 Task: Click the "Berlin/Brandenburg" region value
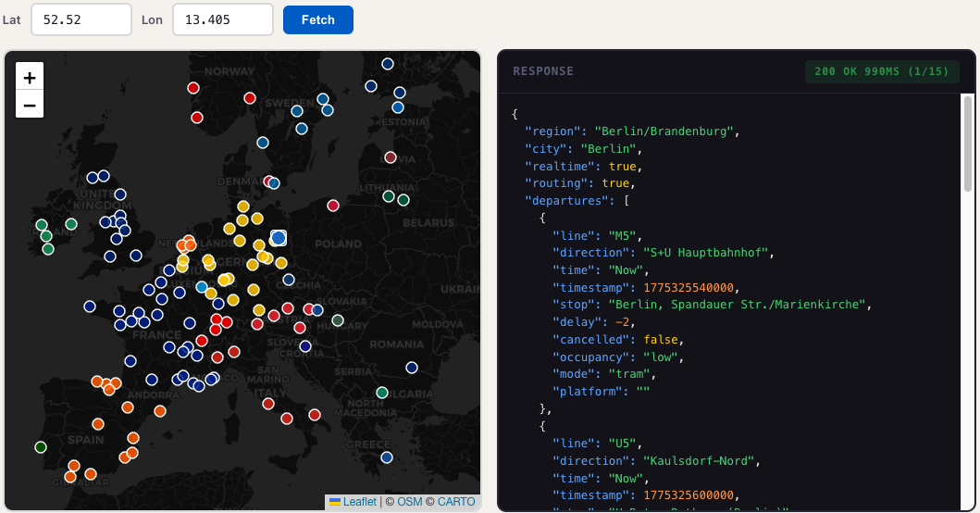(x=664, y=131)
